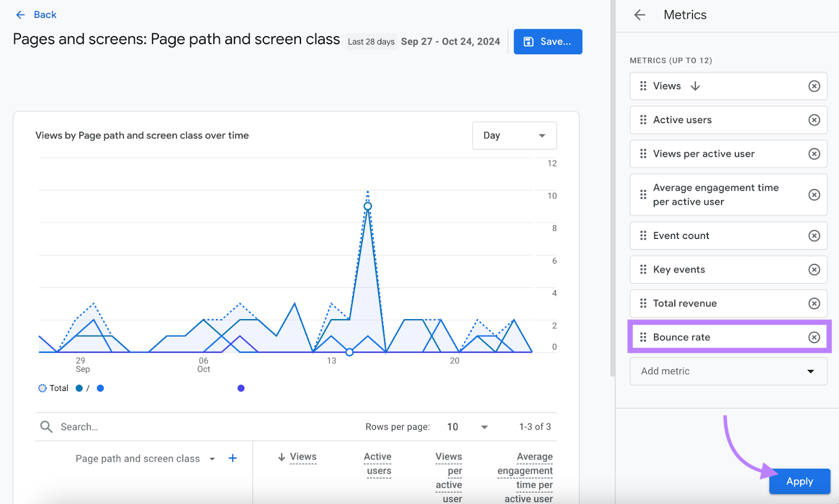Click the plus icon to add a dimension

tap(232, 458)
